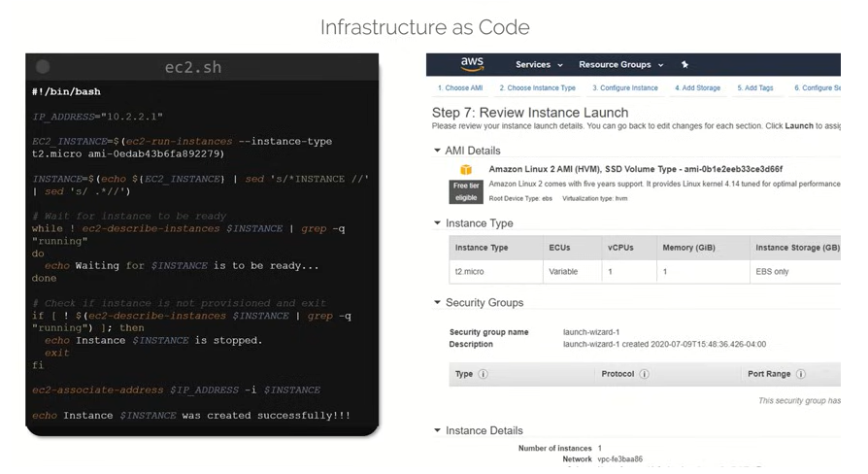Click the t2.micro cell in instance table
The image size is (868, 474).
point(469,272)
